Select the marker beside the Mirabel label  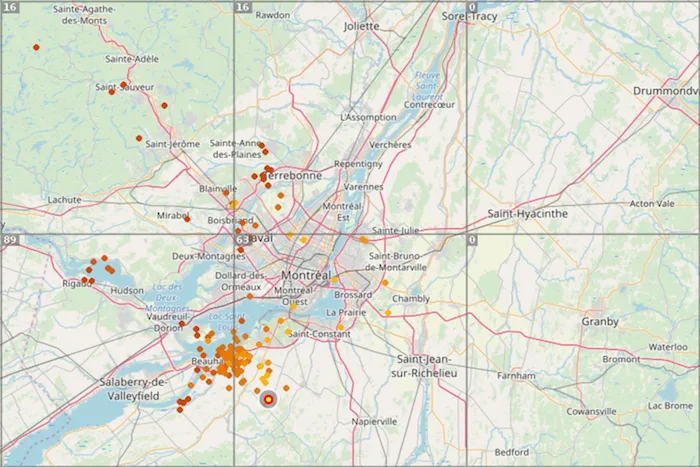click(187, 219)
